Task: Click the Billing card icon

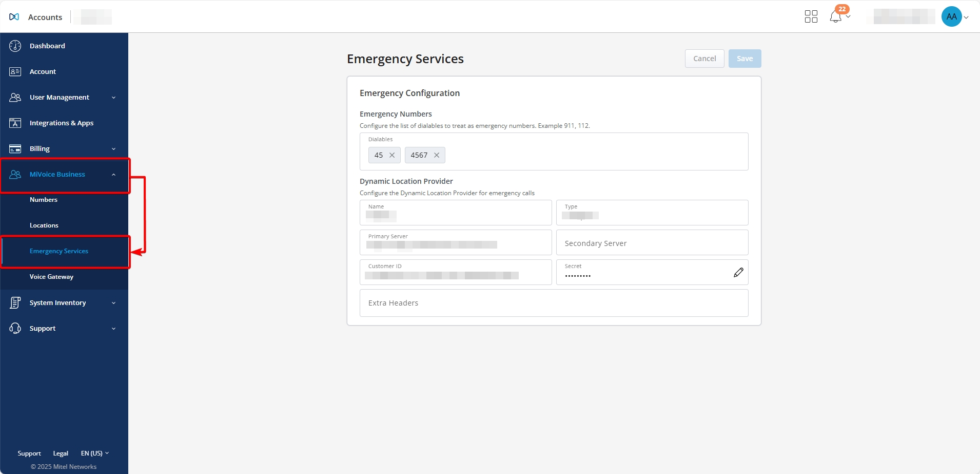Action: pos(15,148)
